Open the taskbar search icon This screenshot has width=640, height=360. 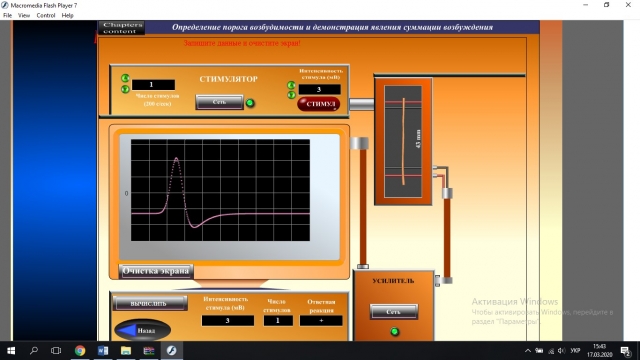34,351
